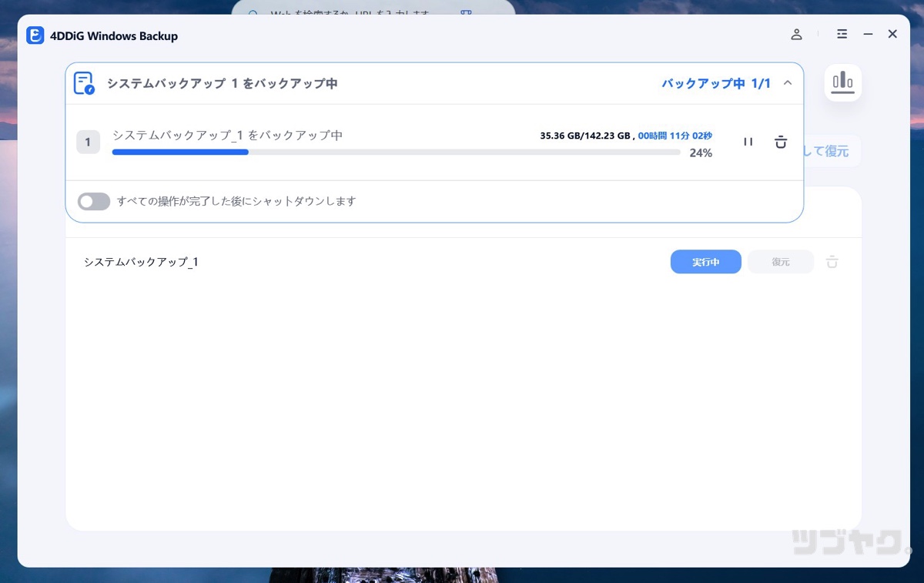Screen dimensions: 924x583
Task: Select the システムバックアップ_1 list entry
Action: pyautogui.click(x=141, y=262)
